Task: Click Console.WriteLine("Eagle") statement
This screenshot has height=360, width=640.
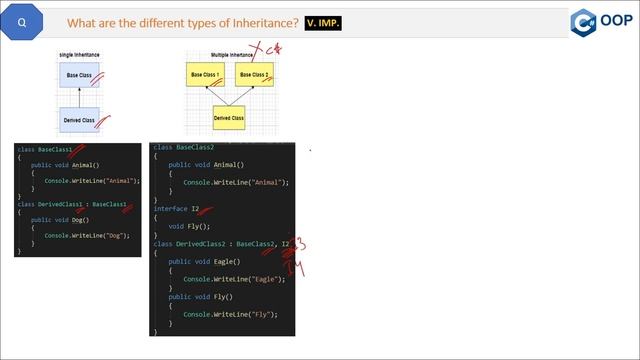Action: click(234, 279)
